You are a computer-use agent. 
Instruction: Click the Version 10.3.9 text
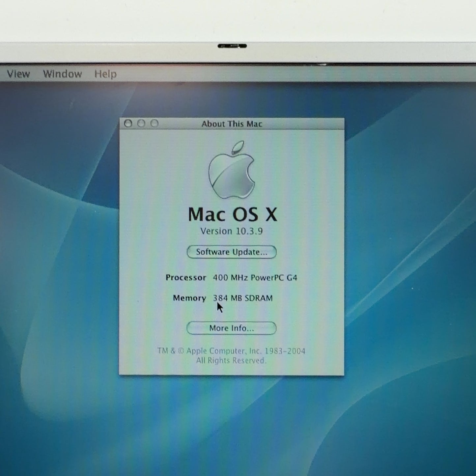tap(232, 231)
